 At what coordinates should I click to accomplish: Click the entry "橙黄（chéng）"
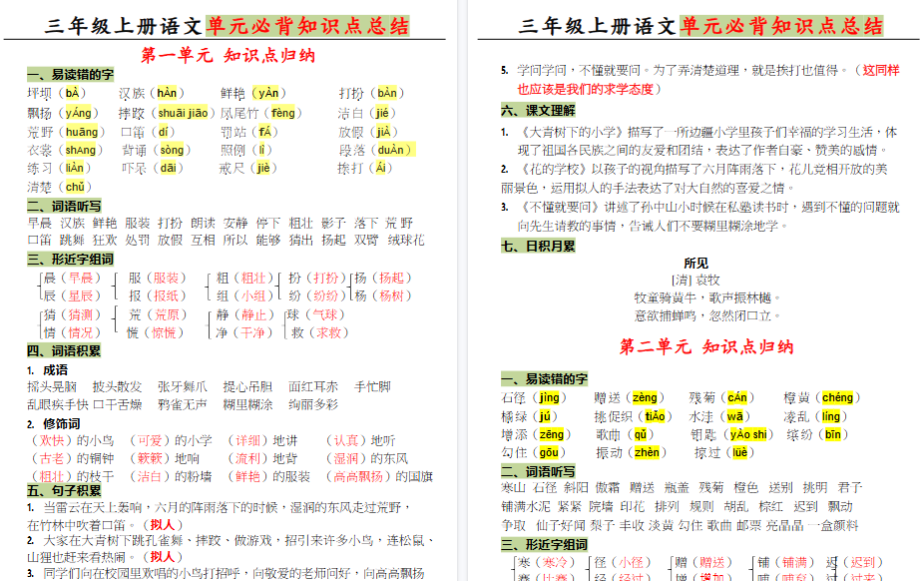click(x=822, y=397)
